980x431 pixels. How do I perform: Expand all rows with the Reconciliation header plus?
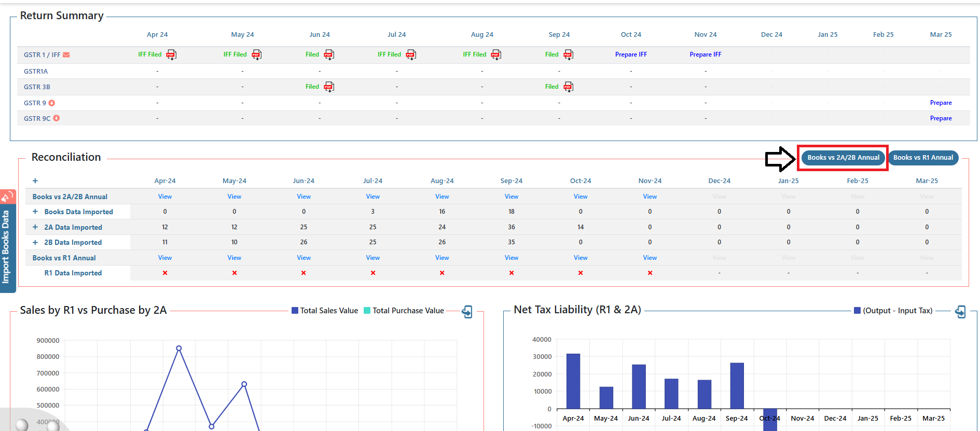tap(35, 180)
